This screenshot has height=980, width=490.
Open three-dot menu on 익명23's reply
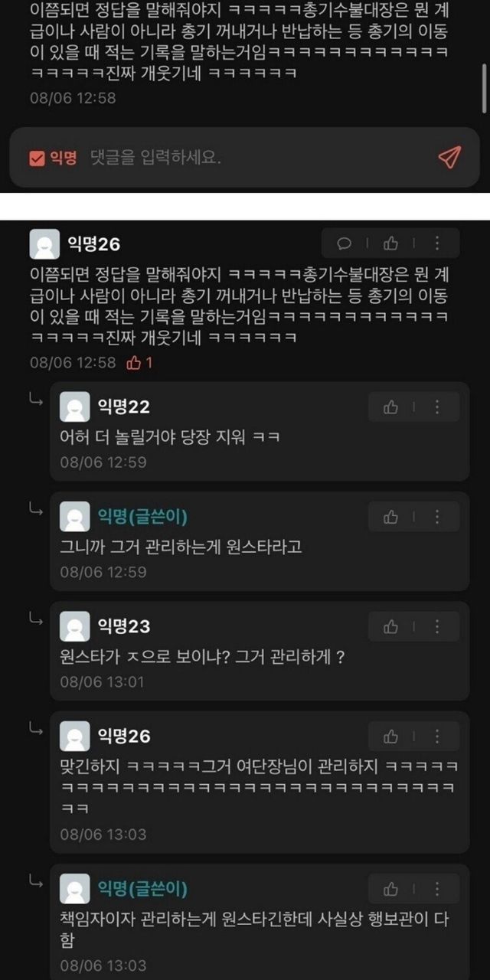point(437,627)
